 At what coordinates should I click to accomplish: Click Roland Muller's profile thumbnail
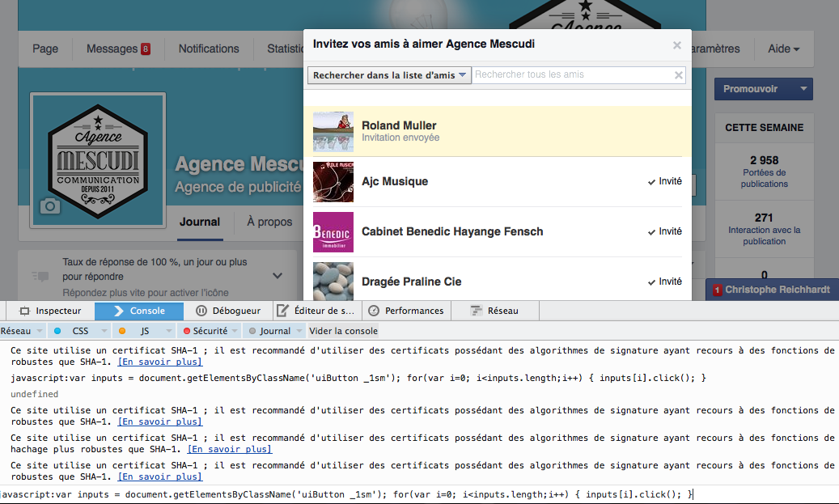[333, 132]
